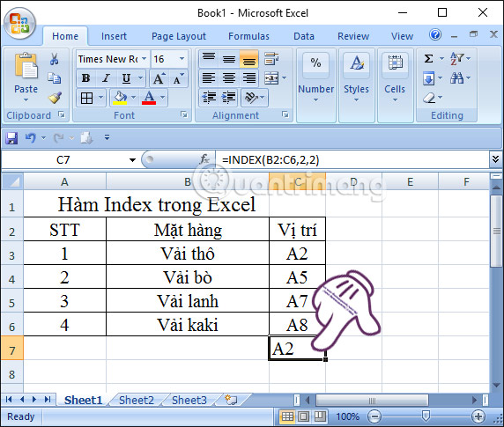Insert a new worksheet tab

(231, 400)
